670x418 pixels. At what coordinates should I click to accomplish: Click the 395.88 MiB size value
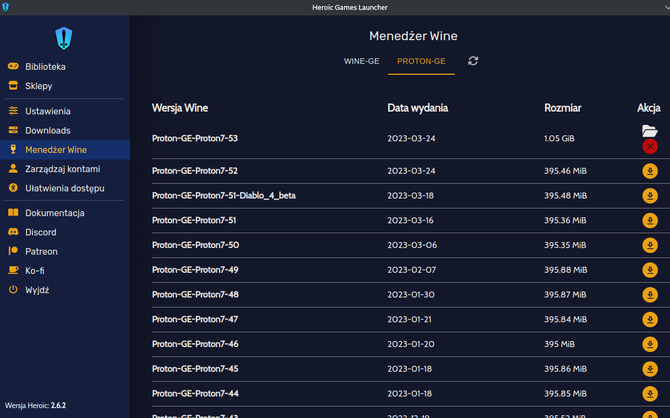click(565, 270)
